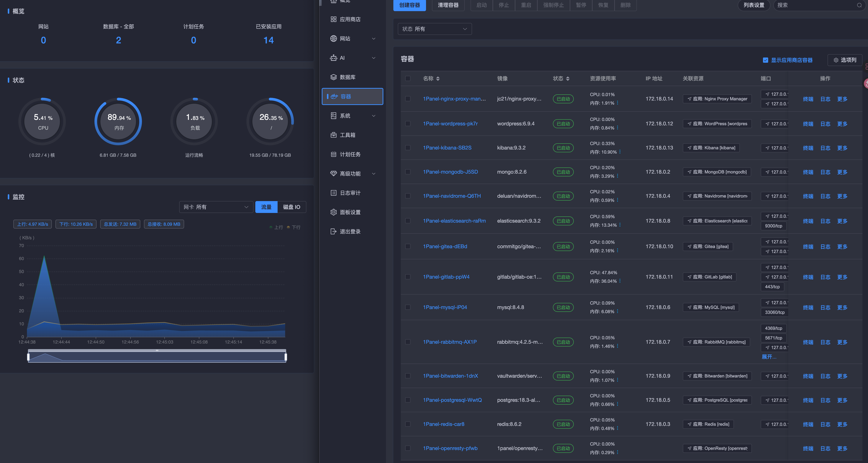Click the scheduled tasks calendar icon
The width and height of the screenshot is (868, 463).
coord(333,154)
